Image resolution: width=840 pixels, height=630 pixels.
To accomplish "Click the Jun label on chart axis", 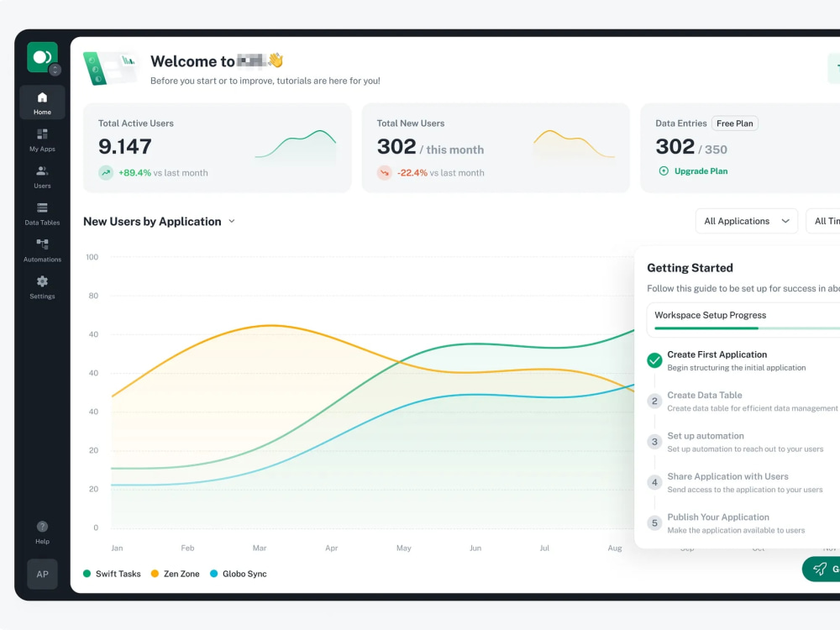I will click(475, 548).
